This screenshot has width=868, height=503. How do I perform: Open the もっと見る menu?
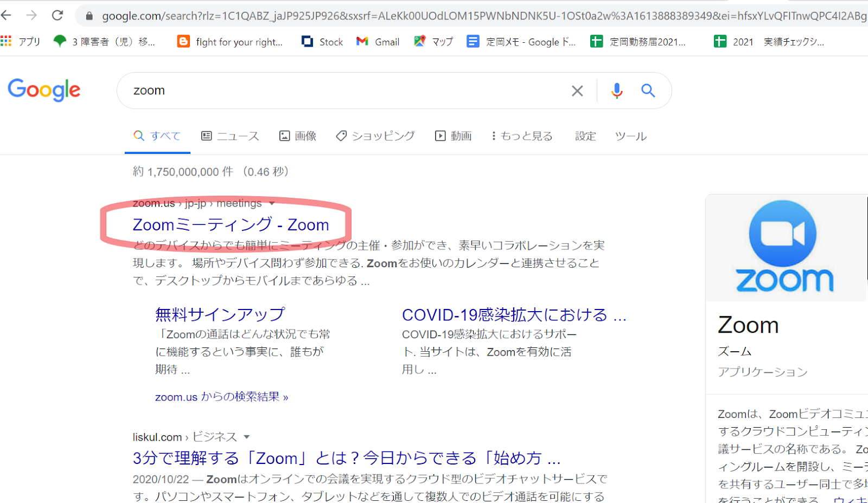[522, 136]
